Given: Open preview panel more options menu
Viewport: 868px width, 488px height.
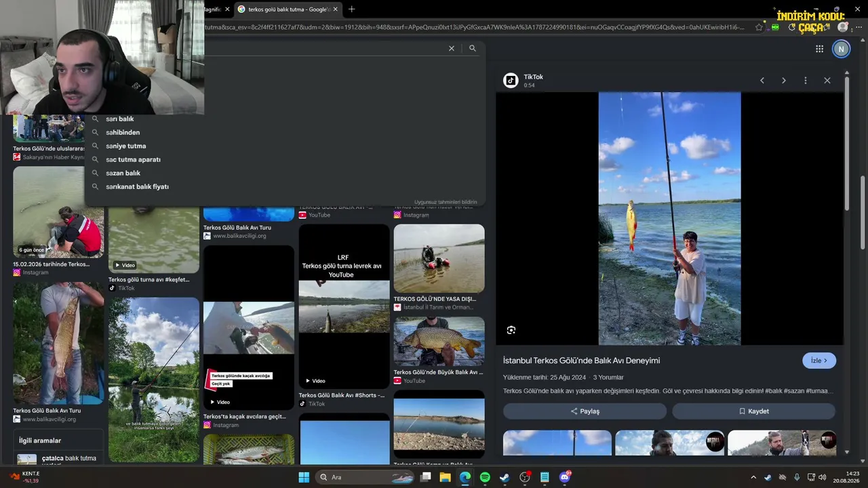Looking at the screenshot, I should pos(806,81).
